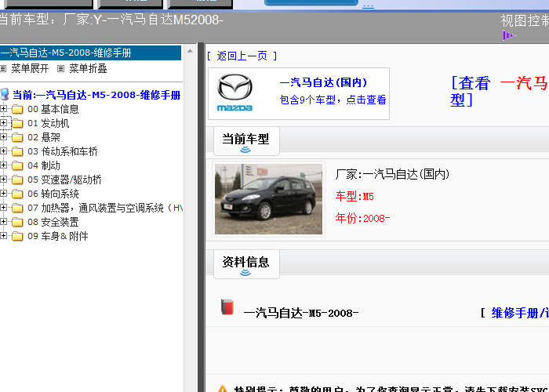Screen dimensions: 549x392
Task: Click folder icon of 00 基本信息
Action: point(17,109)
